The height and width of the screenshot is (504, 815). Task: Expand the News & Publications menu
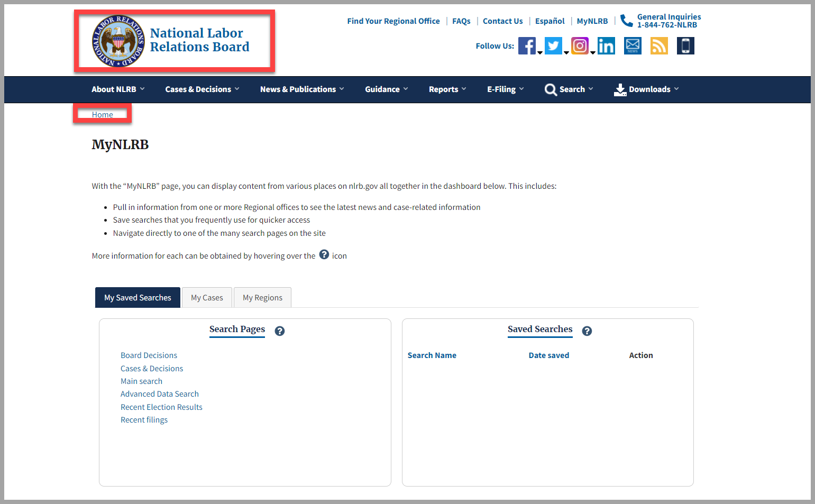(302, 89)
